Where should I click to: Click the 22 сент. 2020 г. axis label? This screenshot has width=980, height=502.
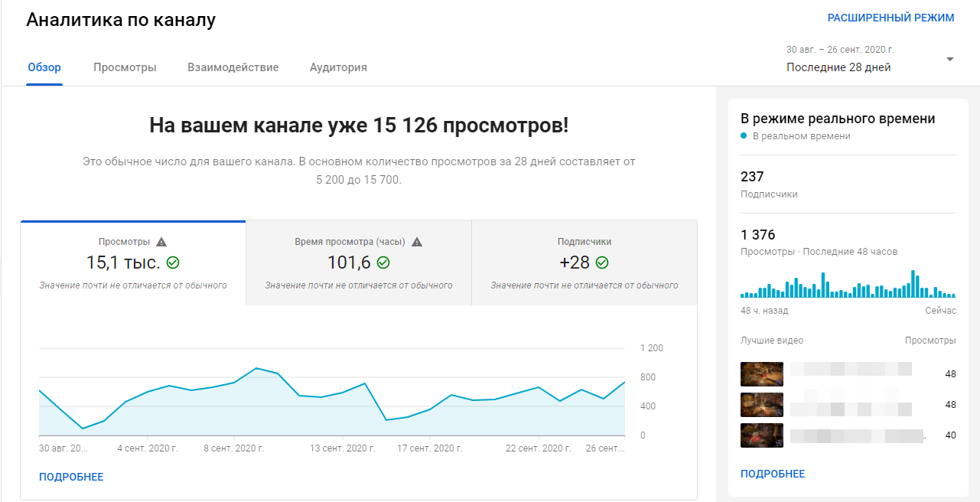coord(539,448)
